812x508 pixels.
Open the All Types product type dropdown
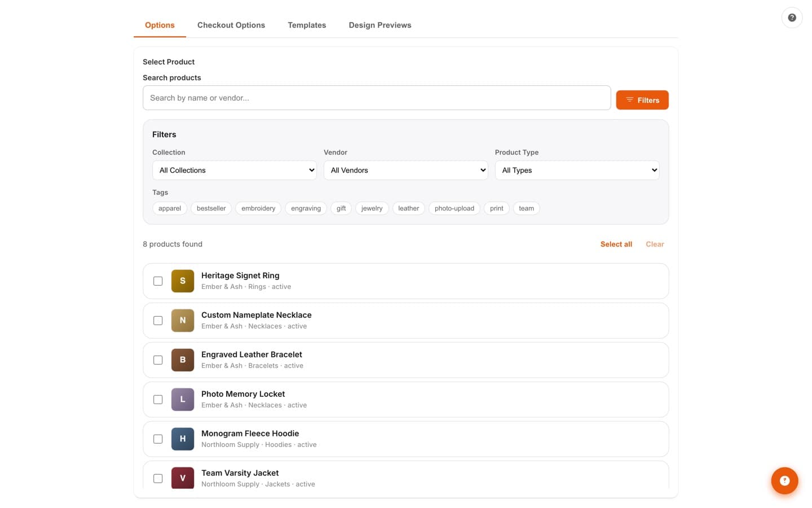click(577, 170)
